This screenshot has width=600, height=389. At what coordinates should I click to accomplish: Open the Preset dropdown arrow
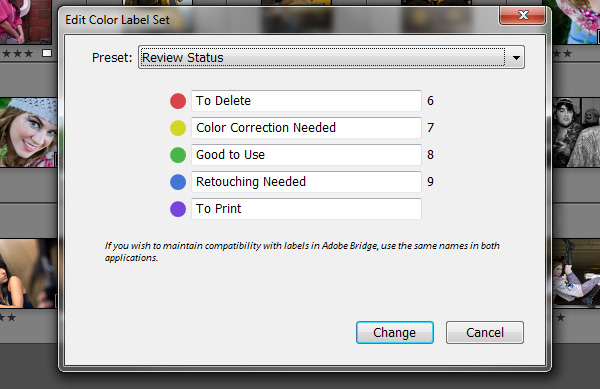point(516,58)
